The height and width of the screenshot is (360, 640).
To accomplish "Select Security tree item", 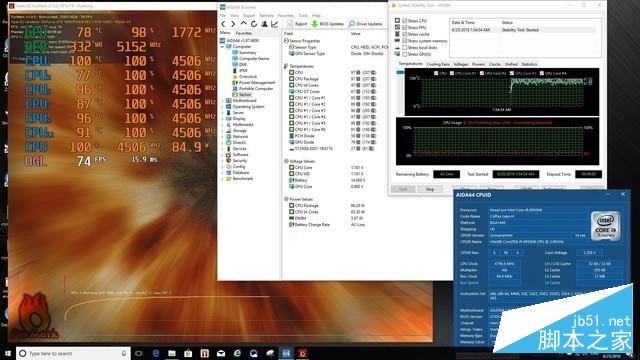I will [x=240, y=161].
